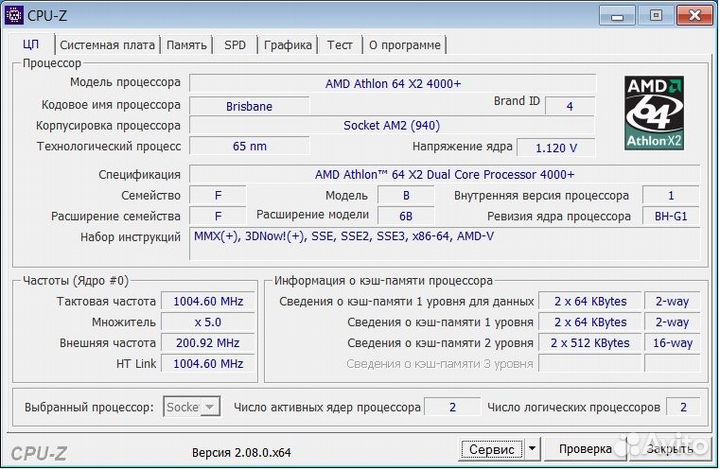Viewport: 720px width, 470px height.
Task: Click the empty level 3 cache size field
Action: tap(590, 364)
